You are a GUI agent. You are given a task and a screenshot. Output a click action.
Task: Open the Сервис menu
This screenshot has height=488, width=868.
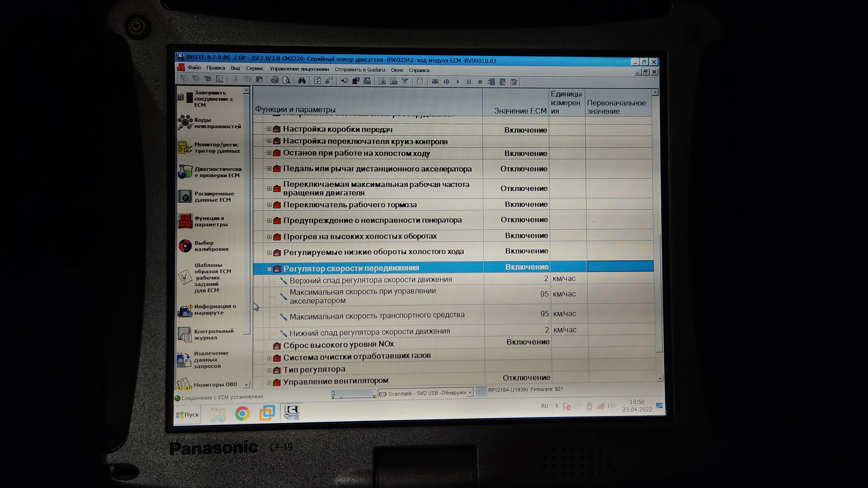[255, 69]
